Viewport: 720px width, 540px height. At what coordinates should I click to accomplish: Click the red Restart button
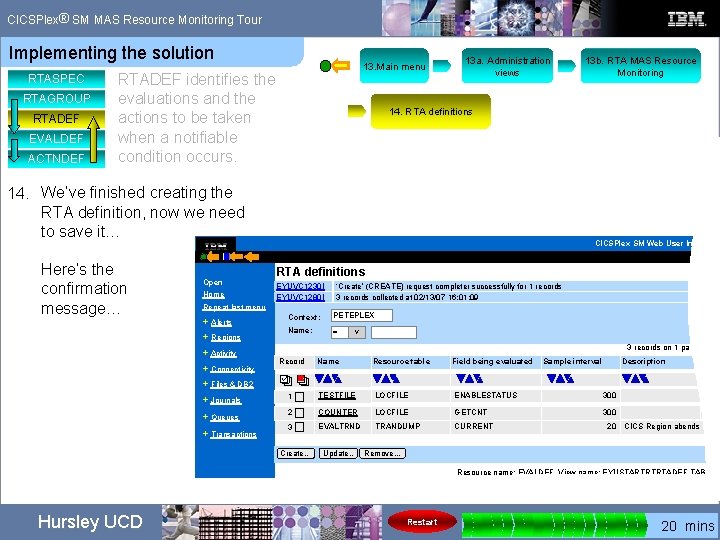(x=422, y=522)
